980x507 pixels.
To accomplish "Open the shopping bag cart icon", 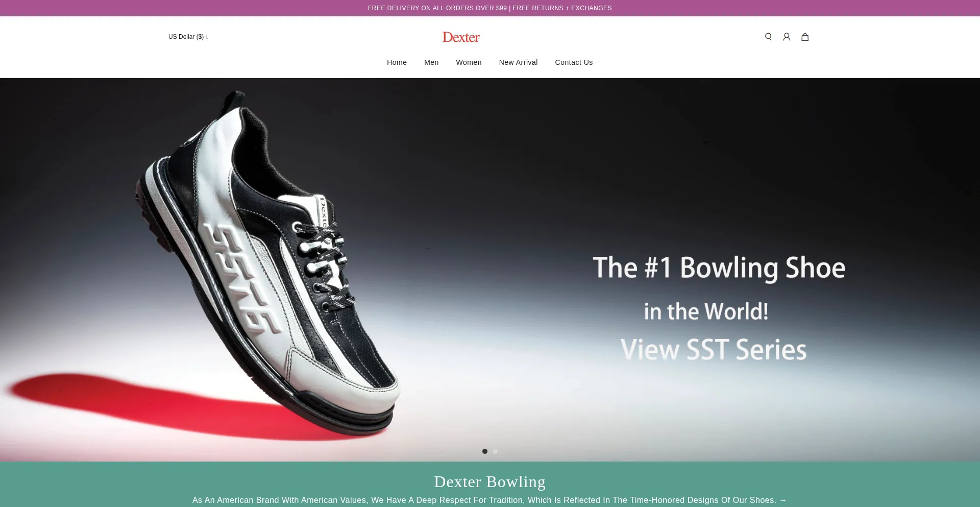I will [x=805, y=37].
